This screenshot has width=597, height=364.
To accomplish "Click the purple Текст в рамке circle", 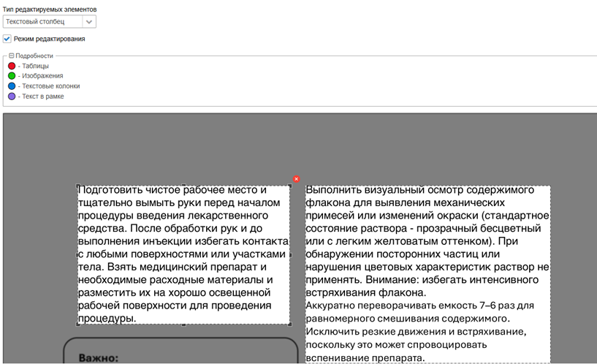I will click(12, 96).
